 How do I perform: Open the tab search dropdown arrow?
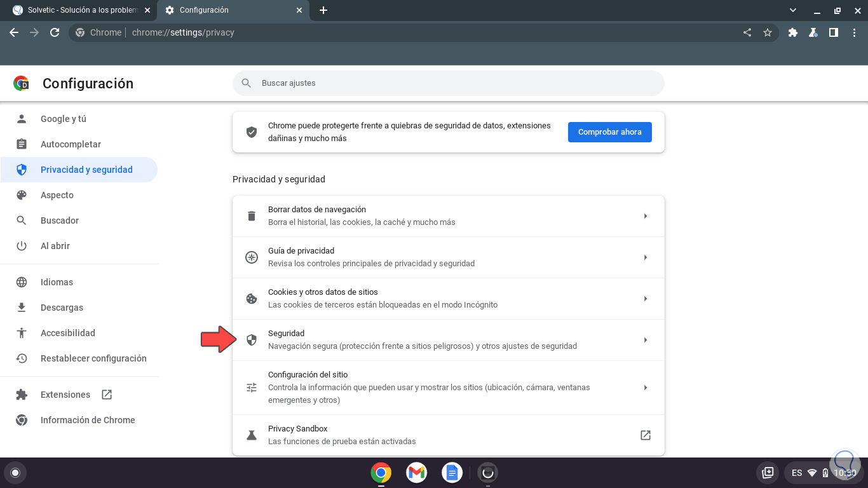coord(793,10)
